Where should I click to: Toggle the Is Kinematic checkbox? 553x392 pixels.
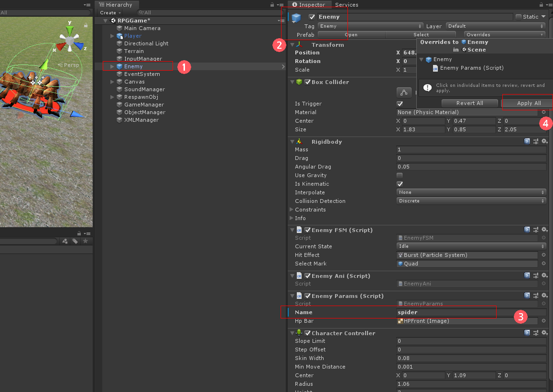click(400, 184)
